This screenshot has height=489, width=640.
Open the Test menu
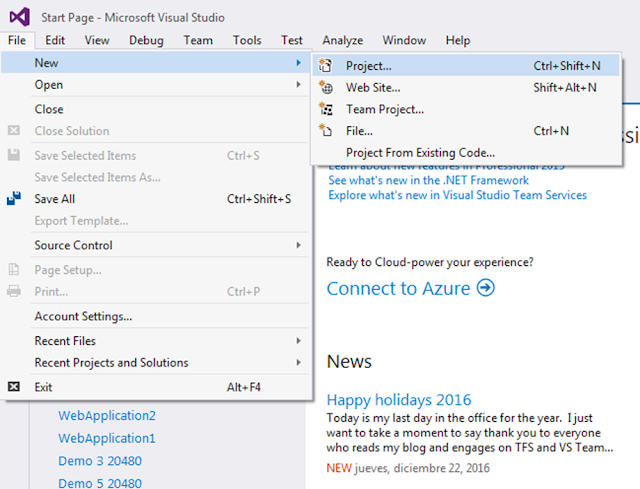(x=292, y=40)
